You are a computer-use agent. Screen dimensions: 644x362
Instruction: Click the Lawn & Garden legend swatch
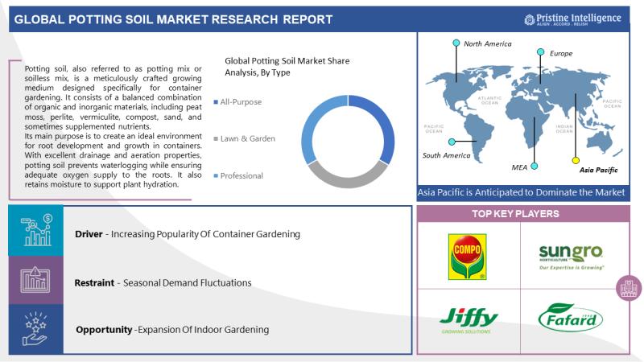pos(216,138)
